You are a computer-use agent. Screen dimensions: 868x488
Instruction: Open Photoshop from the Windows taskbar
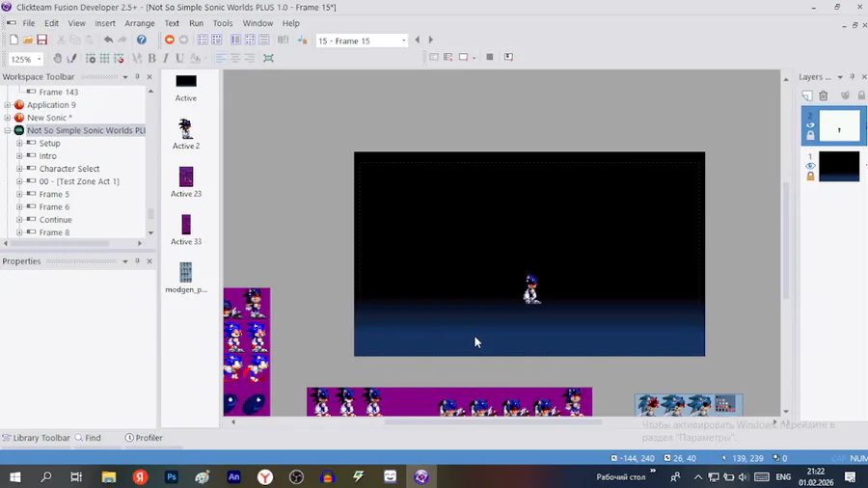pos(171,477)
